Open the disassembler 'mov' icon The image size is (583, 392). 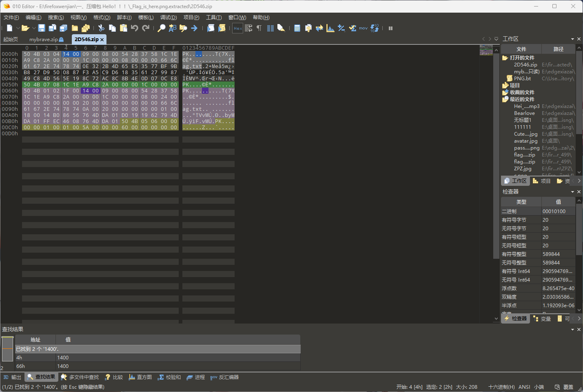[363, 28]
